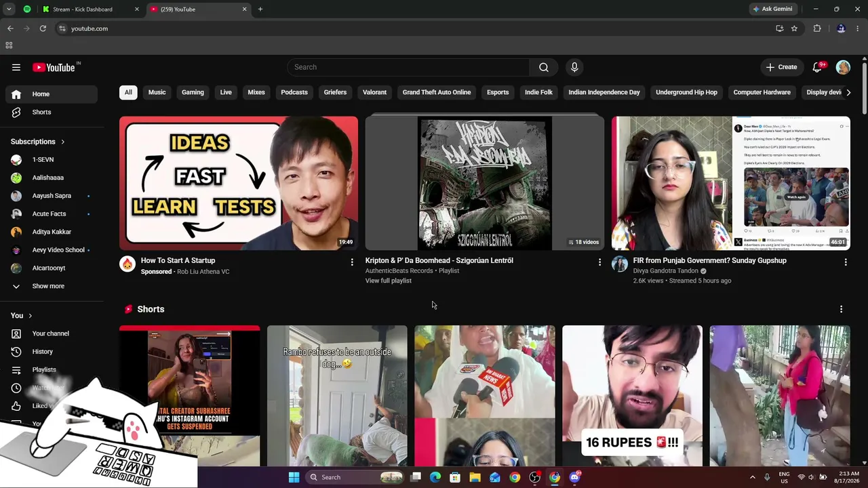Screen dimensions: 868x488
Task: Open options for FIR from Punjab Government video
Action: coord(846,262)
